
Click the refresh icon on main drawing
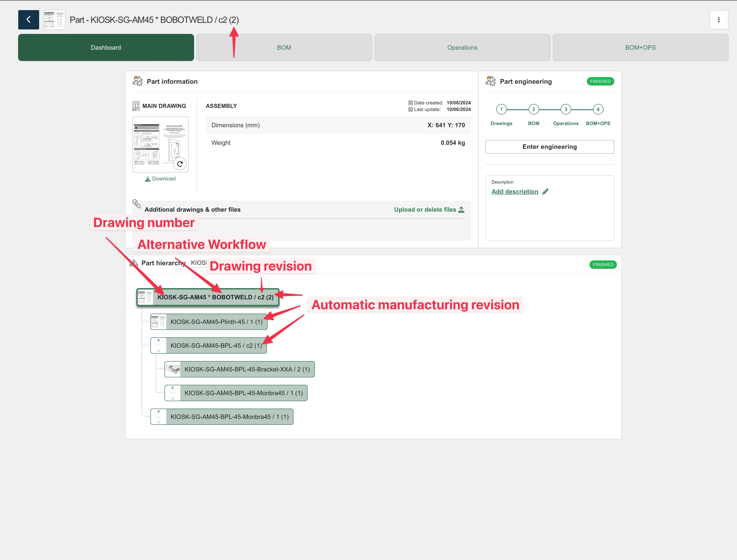[x=180, y=164]
